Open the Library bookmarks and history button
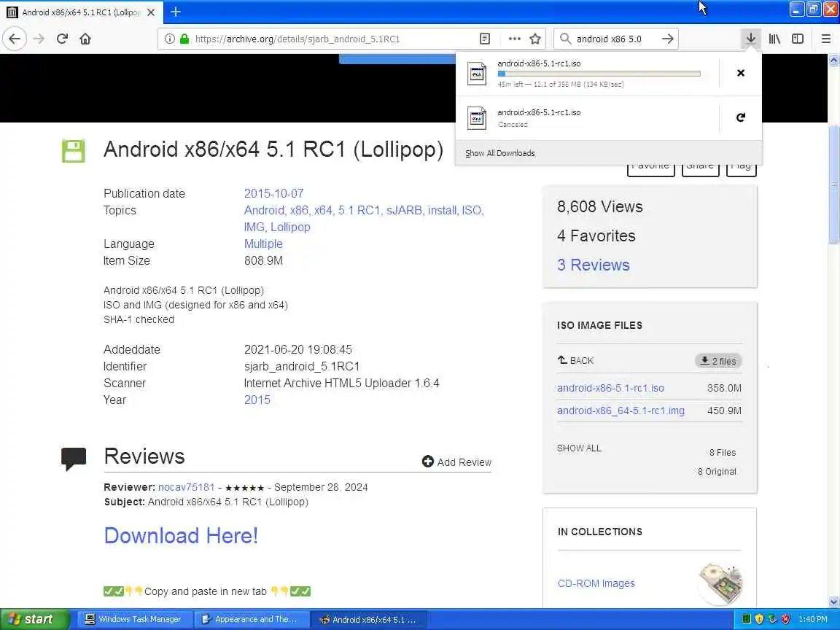This screenshot has height=630, width=840. [774, 39]
